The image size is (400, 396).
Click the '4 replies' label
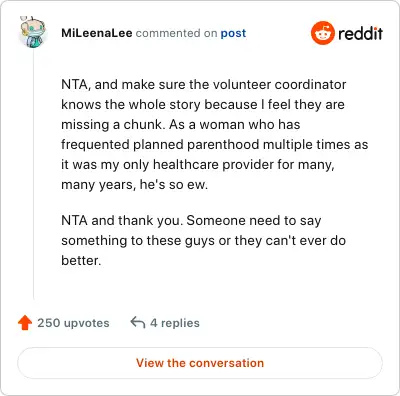pyautogui.click(x=175, y=323)
